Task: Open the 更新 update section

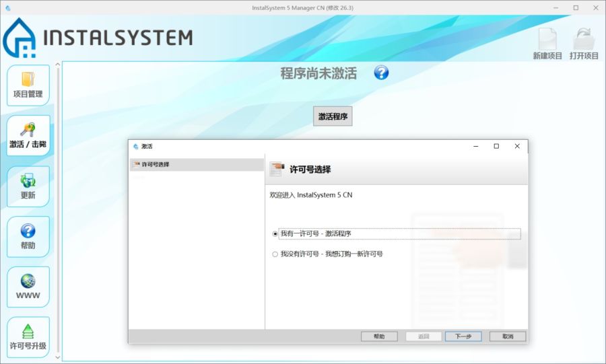Action: (28, 186)
